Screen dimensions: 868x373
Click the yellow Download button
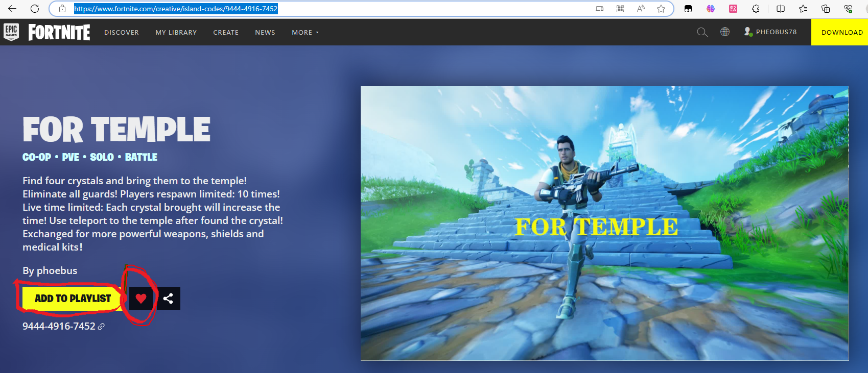point(839,32)
